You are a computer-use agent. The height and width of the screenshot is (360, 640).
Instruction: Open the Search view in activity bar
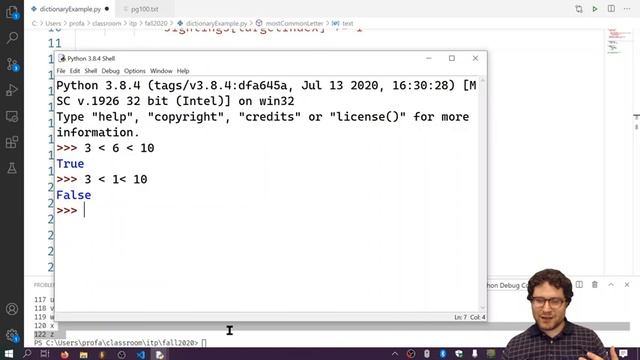click(x=12, y=38)
